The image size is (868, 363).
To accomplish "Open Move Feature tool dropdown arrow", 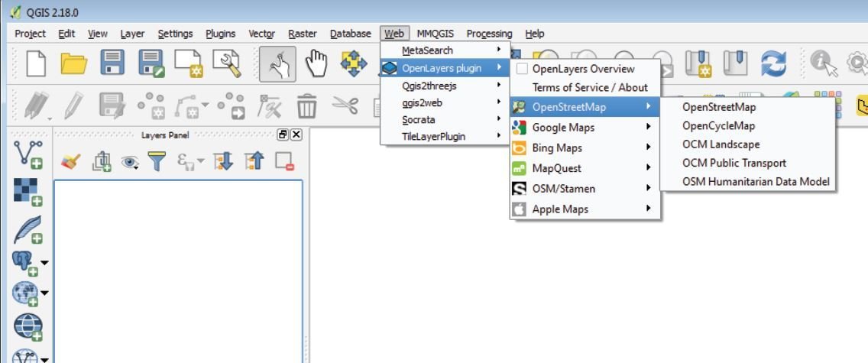I will (206, 105).
